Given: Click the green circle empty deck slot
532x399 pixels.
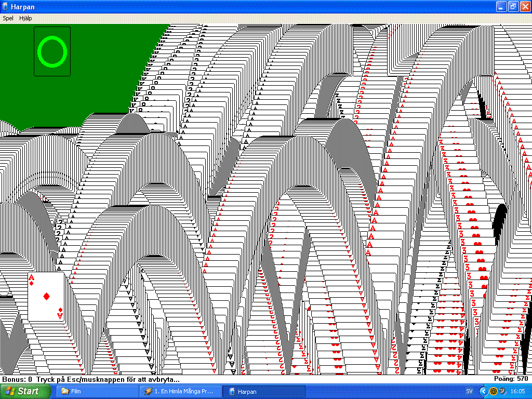Looking at the screenshot, I should click(x=52, y=51).
